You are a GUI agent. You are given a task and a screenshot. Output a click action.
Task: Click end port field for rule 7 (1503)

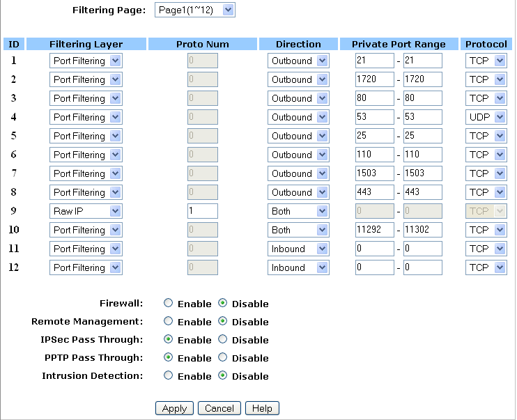423,173
